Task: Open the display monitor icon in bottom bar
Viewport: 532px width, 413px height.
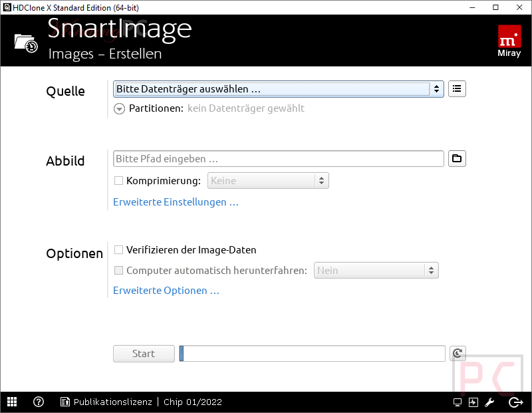Action: 457,402
